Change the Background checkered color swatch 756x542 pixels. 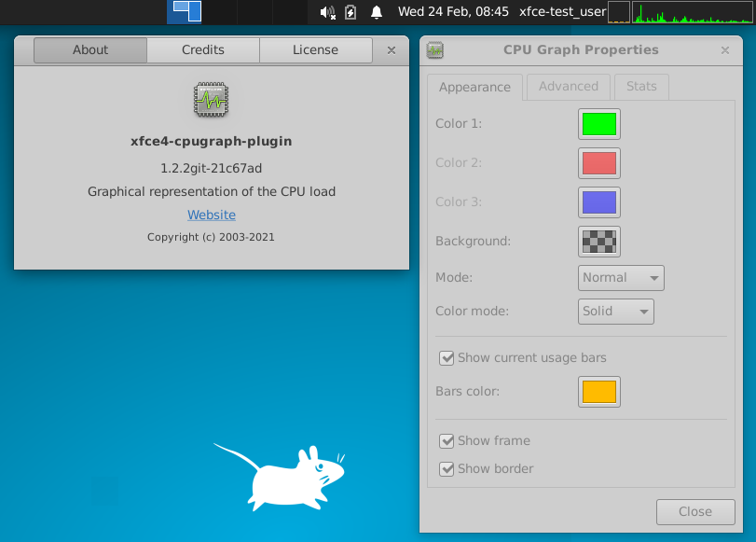[x=599, y=242]
